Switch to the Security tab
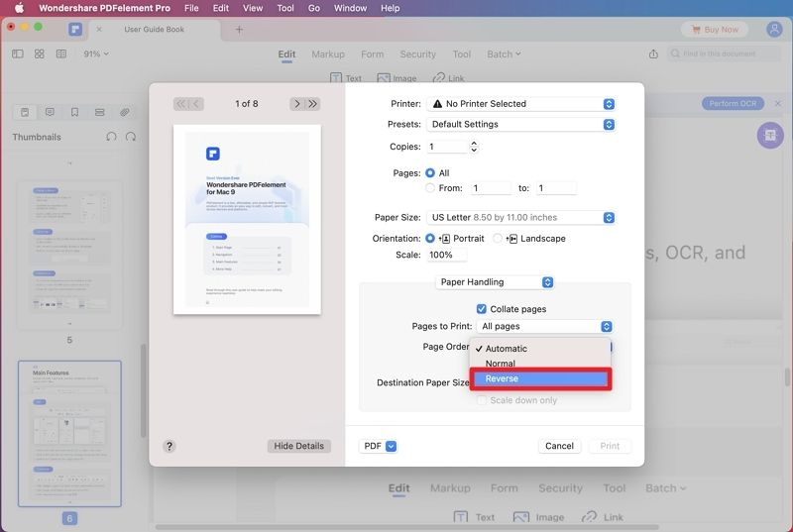This screenshot has width=793, height=532. click(x=417, y=54)
